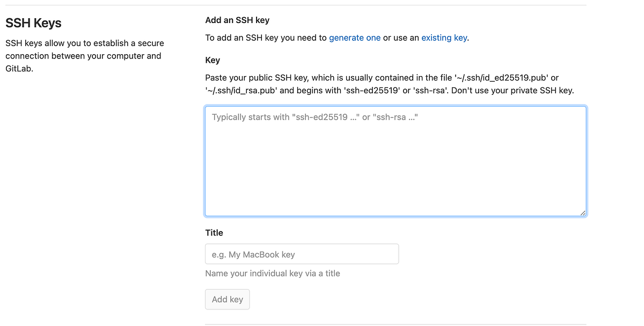Click the "Add an SSH key" heading
Image resolution: width=644 pixels, height=326 pixels.
tap(237, 20)
